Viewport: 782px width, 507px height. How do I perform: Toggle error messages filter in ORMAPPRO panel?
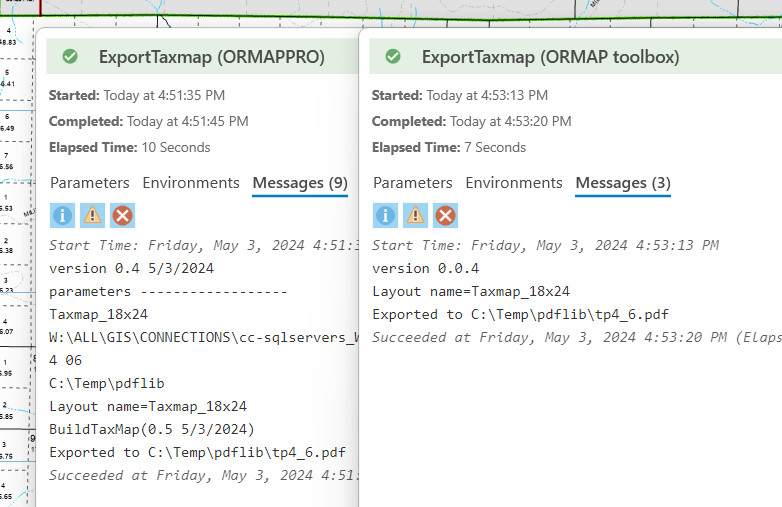pos(122,215)
